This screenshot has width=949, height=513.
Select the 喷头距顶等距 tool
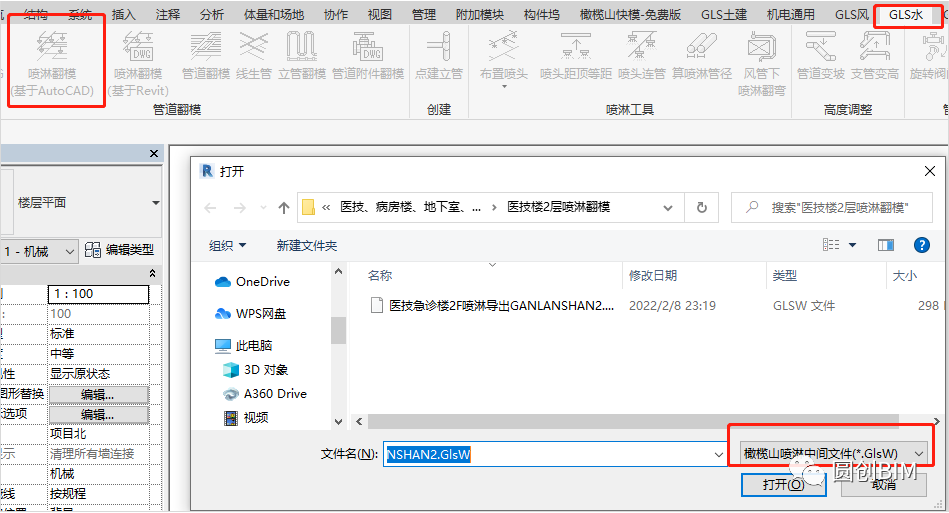point(576,56)
